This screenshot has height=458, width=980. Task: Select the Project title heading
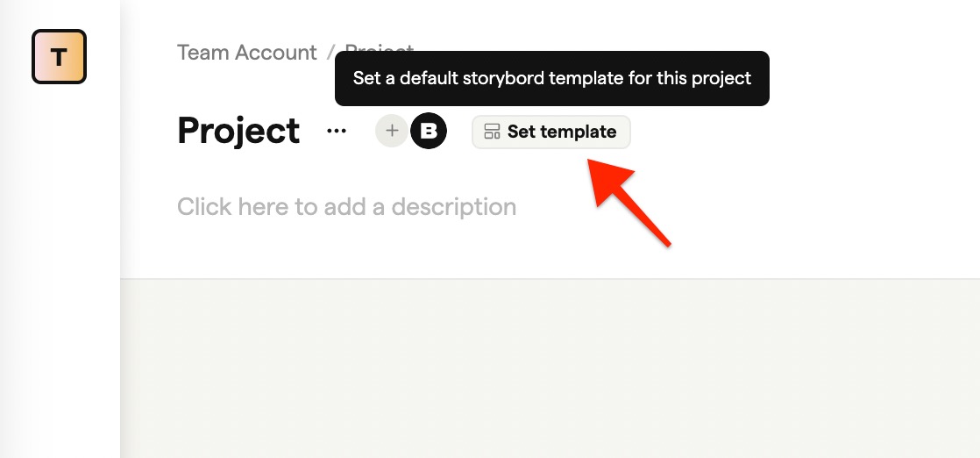click(x=238, y=131)
